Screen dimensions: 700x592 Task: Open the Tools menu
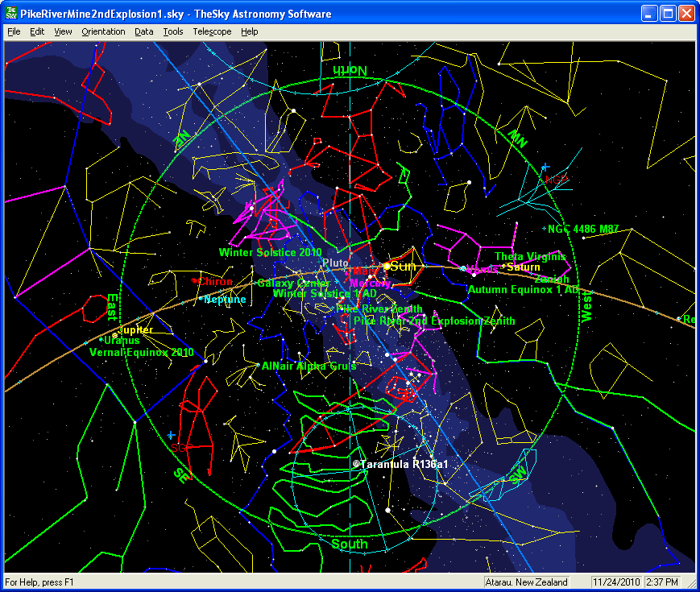173,31
